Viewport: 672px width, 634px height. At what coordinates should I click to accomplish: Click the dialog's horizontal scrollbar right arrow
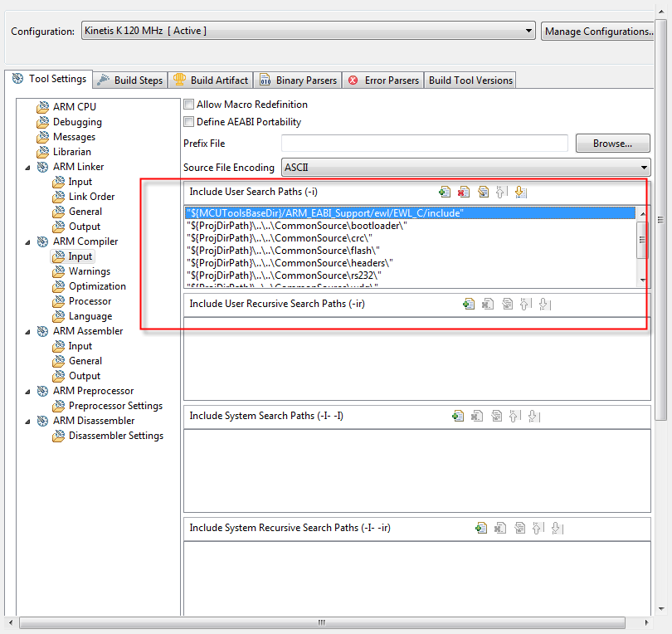[646, 622]
